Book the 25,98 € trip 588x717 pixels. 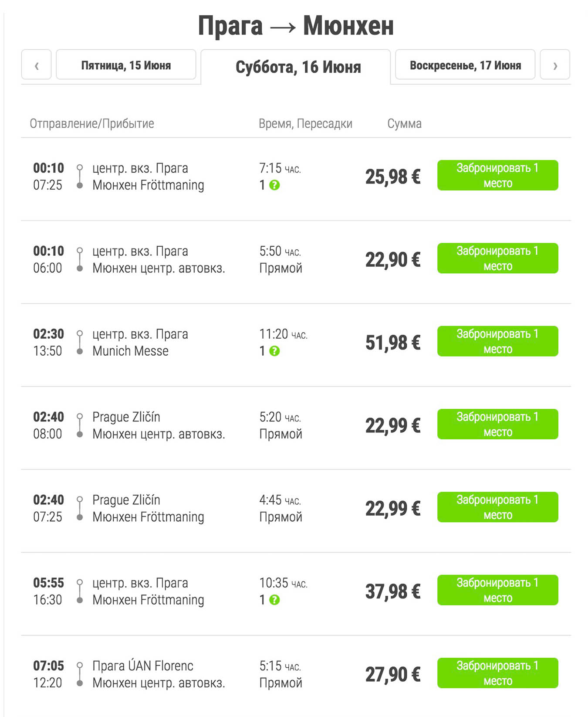point(497,175)
